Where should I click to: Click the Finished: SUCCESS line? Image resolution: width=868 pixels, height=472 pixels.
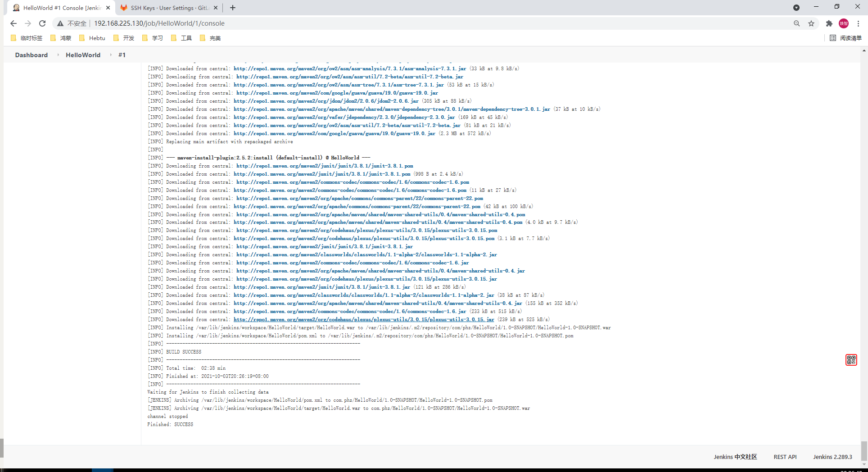pos(170,424)
